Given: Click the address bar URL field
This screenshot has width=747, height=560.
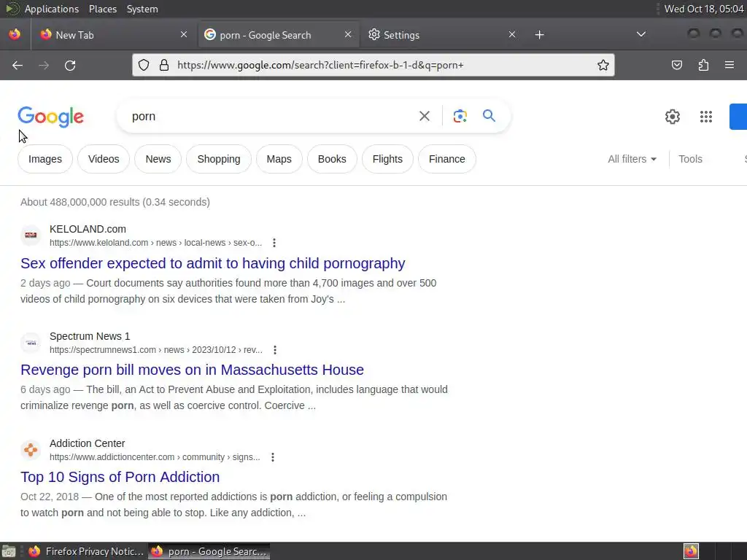Looking at the screenshot, I should tap(371, 65).
